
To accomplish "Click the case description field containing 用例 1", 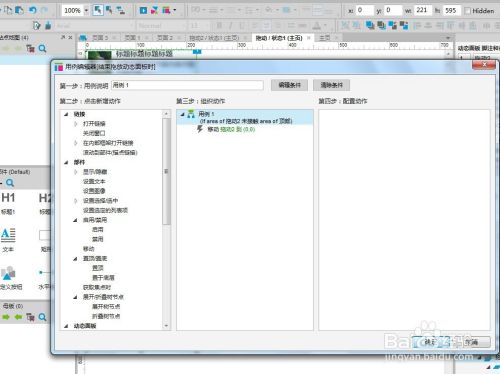I will (x=187, y=85).
